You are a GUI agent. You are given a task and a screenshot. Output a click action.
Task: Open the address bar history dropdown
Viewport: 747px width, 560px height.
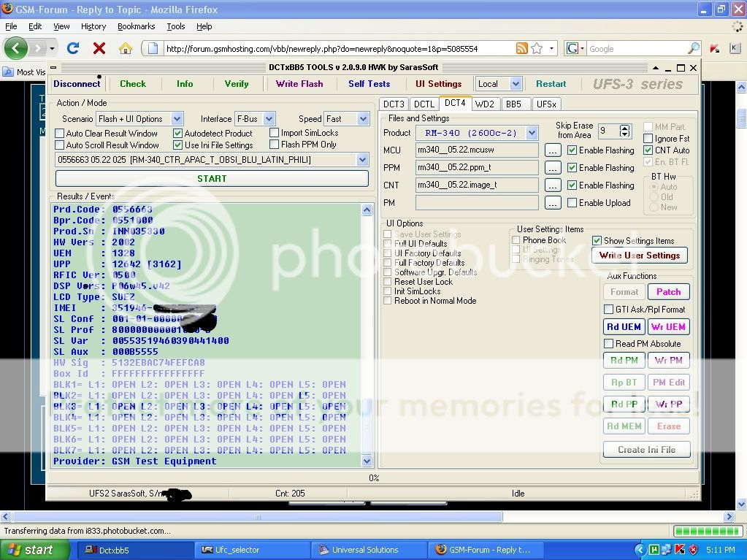click(551, 48)
